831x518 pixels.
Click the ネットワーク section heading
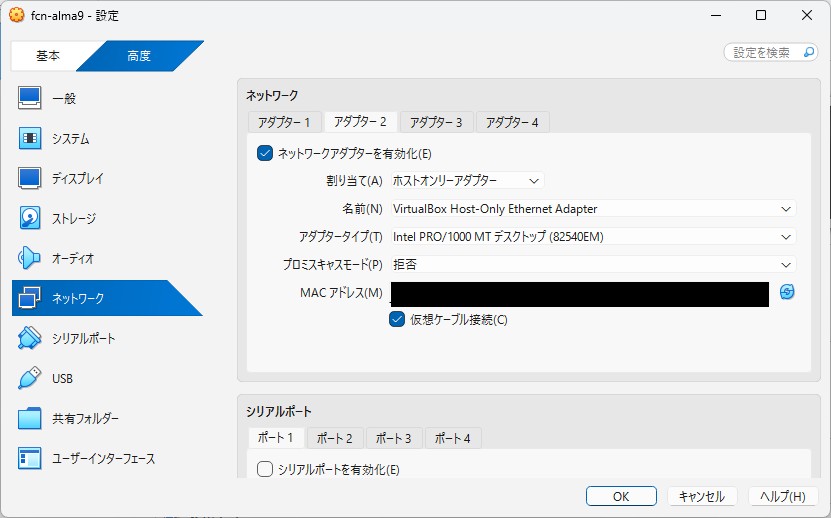[x=272, y=95]
